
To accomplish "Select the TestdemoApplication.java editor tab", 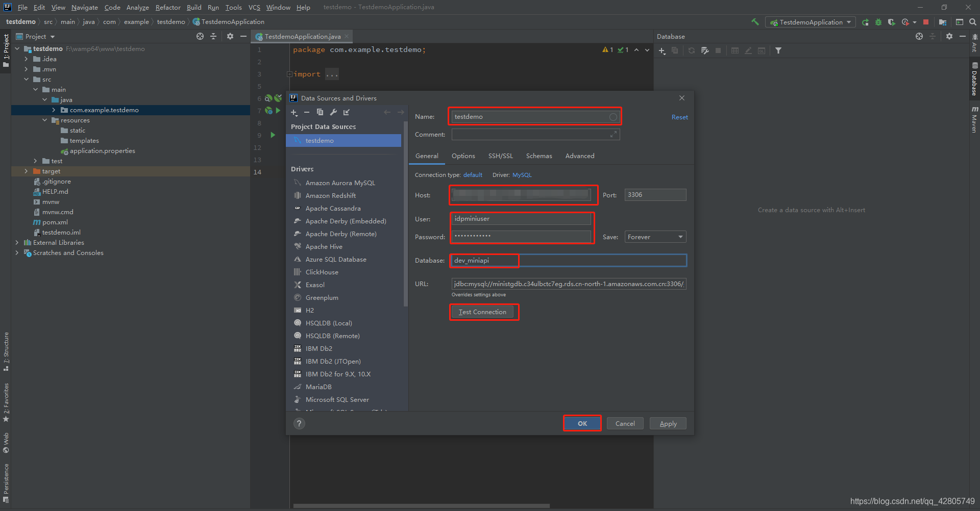I will [302, 36].
